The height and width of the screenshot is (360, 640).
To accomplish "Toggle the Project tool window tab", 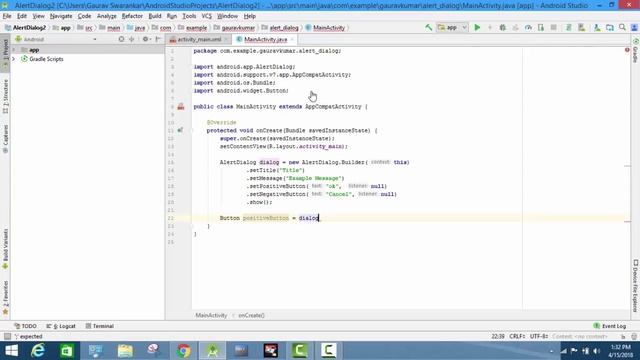I will pos(5,54).
